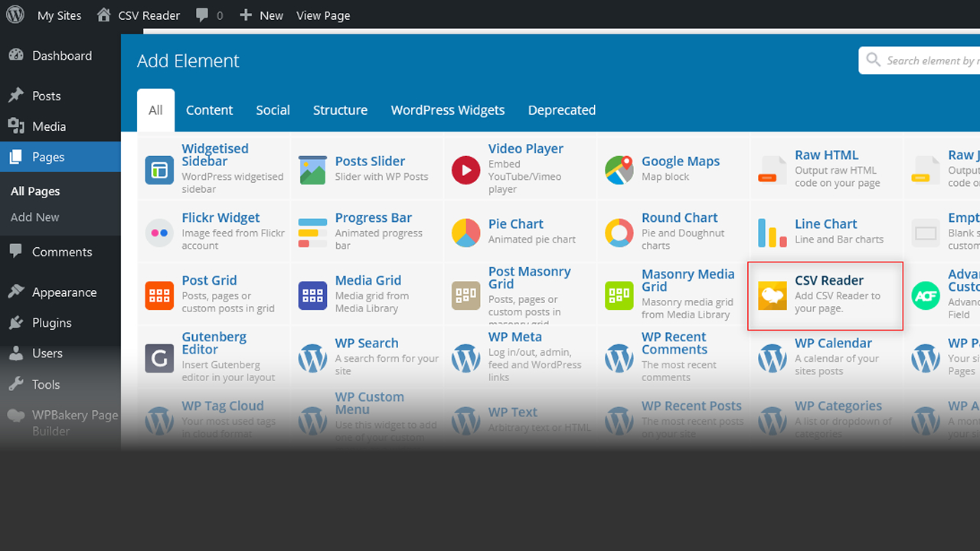Click the Google Maps element icon
Viewport: 980px width, 551px height.
(619, 170)
